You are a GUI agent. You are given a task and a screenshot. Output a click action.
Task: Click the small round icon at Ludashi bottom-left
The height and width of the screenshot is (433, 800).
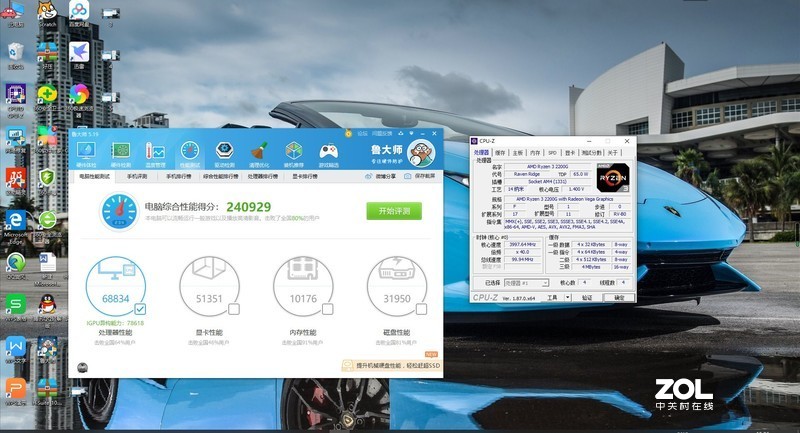click(x=82, y=367)
